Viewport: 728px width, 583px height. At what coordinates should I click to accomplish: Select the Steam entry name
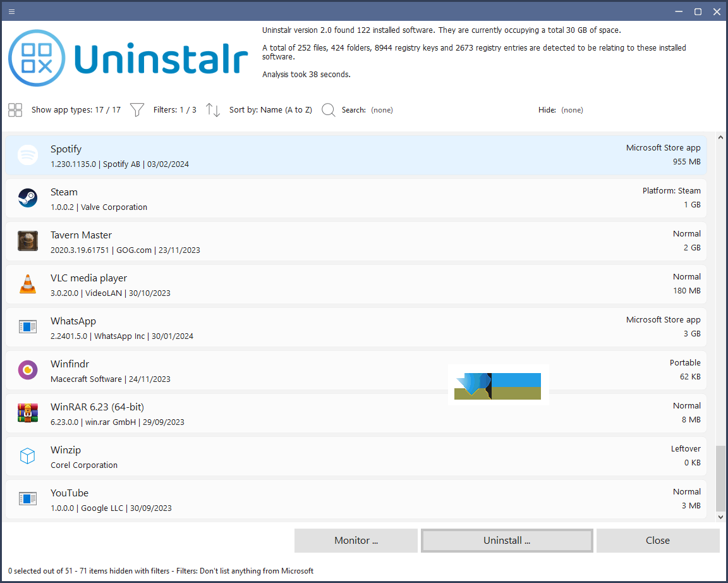click(x=64, y=192)
